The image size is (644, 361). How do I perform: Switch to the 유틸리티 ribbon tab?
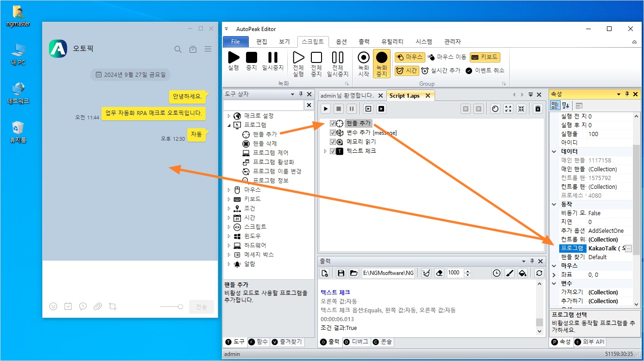click(x=392, y=42)
